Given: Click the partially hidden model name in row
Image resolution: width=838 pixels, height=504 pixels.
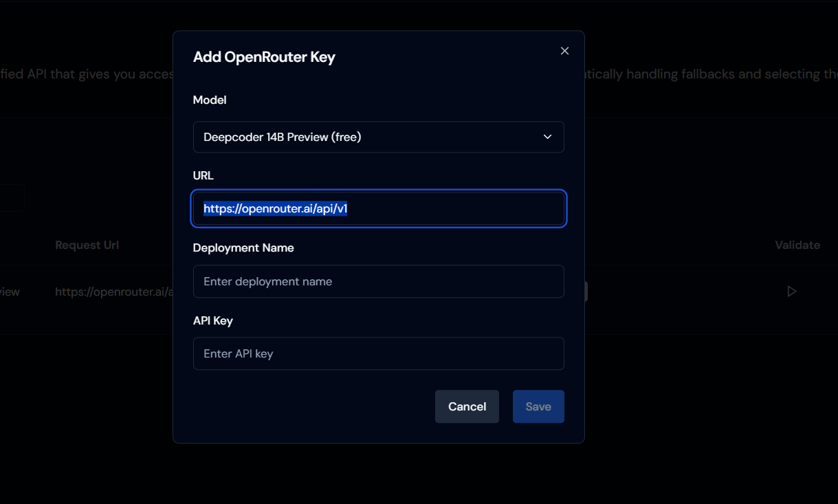Looking at the screenshot, I should click(10, 292).
